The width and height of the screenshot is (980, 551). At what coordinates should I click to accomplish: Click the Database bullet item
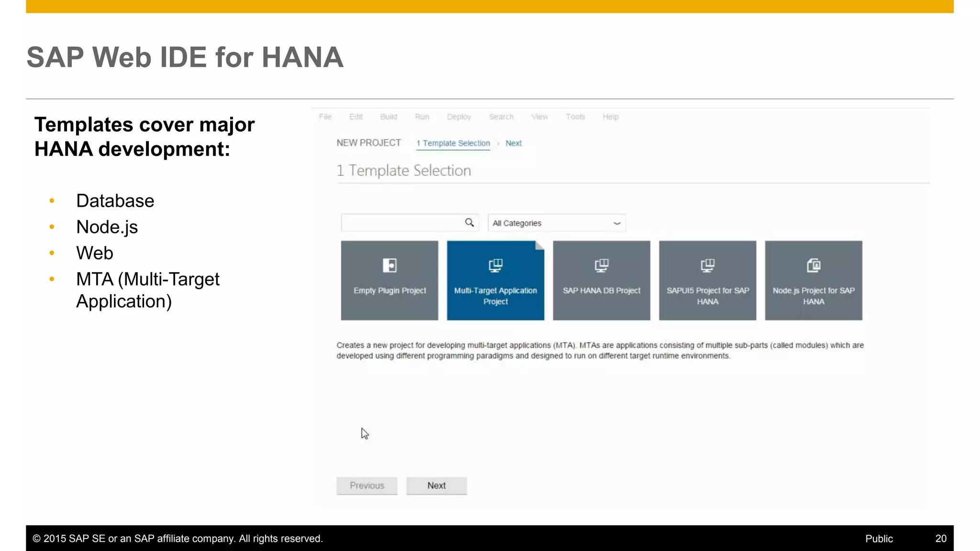[115, 201]
